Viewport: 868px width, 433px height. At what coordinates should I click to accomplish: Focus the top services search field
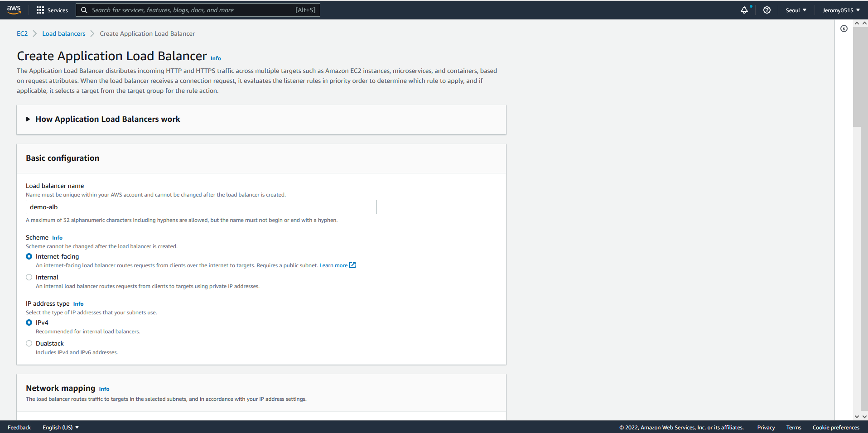click(x=198, y=10)
